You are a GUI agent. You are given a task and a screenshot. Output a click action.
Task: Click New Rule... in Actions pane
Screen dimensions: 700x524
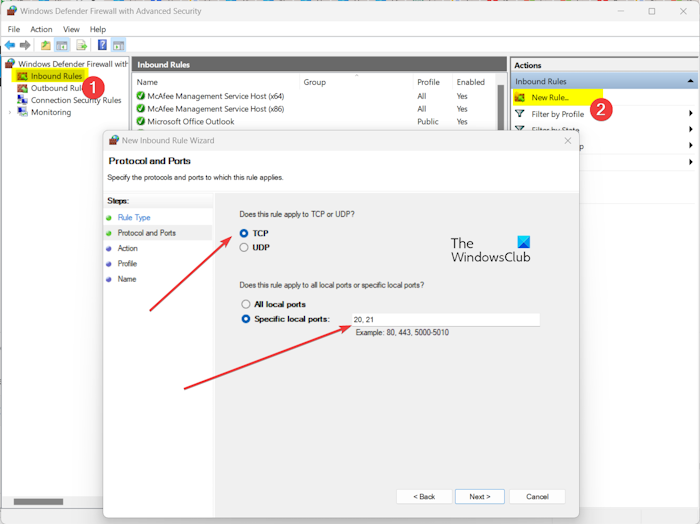pos(550,97)
